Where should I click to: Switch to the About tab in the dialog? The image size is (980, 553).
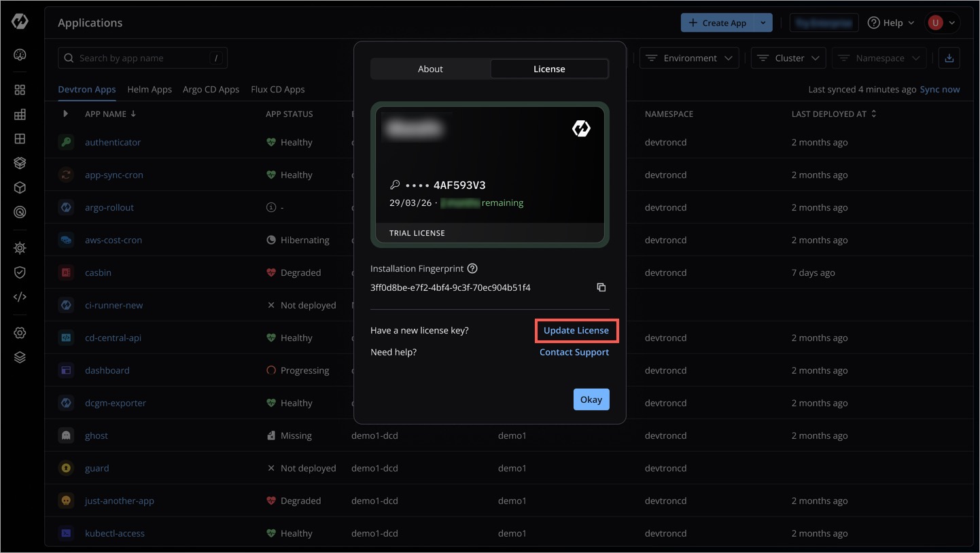[430, 69]
